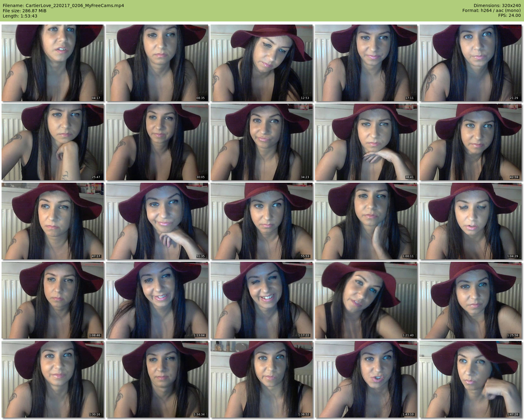The width and height of the screenshot is (524, 420).
Task: Select the 'Dimensions: 320x240' text
Action: pos(497,6)
